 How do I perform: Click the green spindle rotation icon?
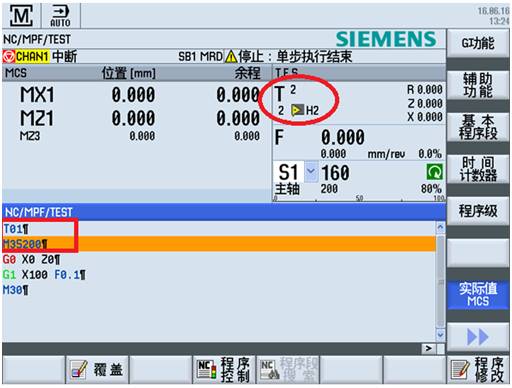434,172
